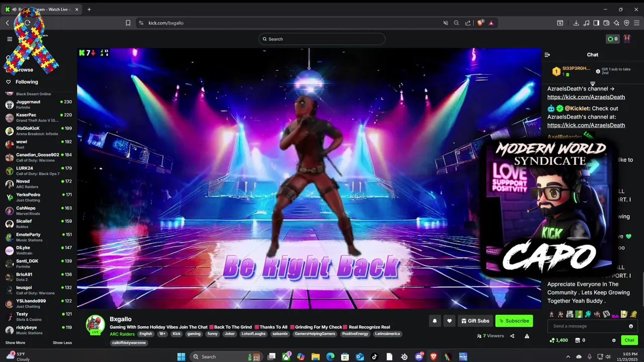
Task: Open TikTok from the taskbar
Action: coord(374,356)
